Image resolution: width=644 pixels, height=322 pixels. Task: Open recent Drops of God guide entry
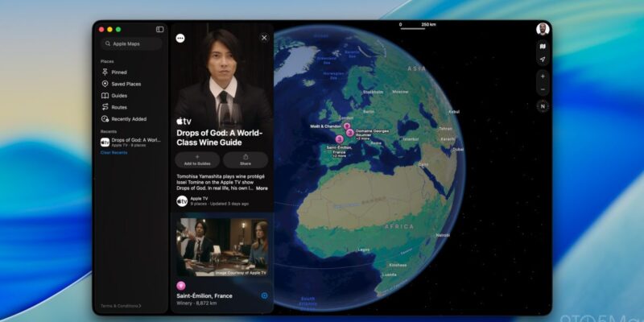[130, 142]
